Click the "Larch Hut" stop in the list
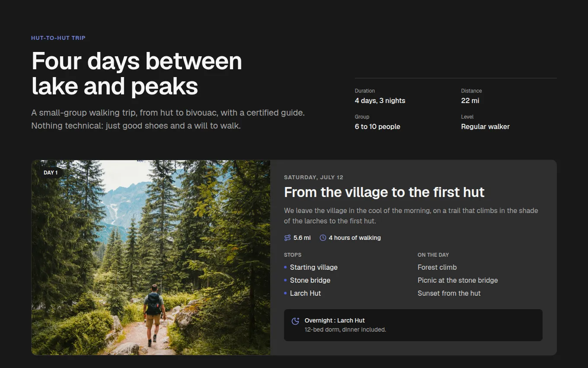Image resolution: width=588 pixels, height=368 pixels. 305,294
